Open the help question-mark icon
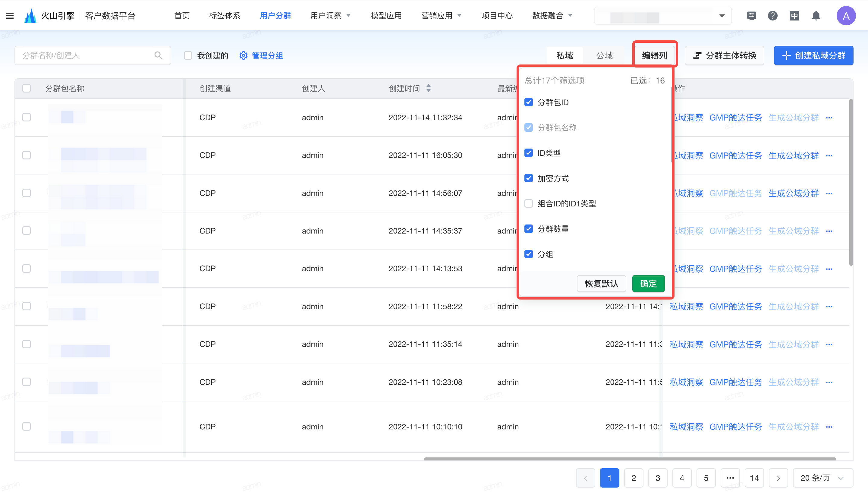The image size is (868, 496). coord(773,16)
